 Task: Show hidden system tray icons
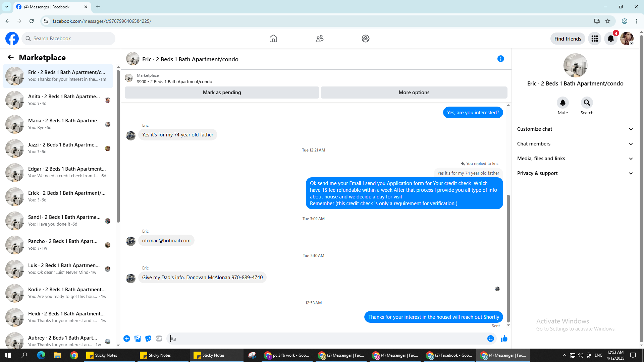pyautogui.click(x=564, y=355)
